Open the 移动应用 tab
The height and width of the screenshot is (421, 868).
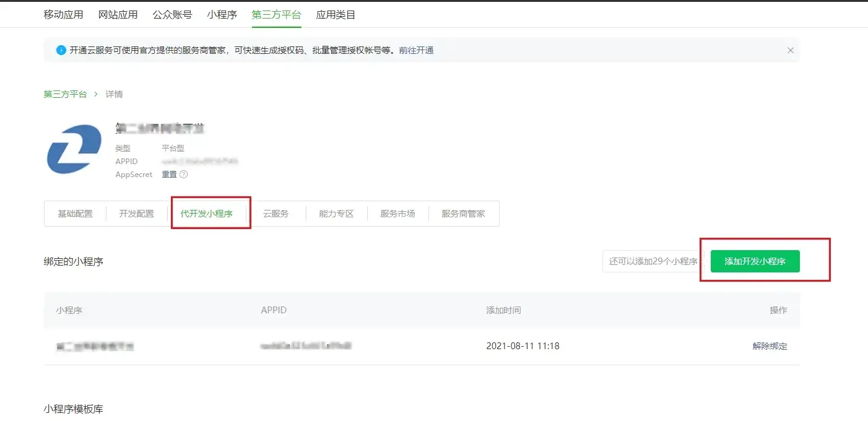[x=63, y=14]
